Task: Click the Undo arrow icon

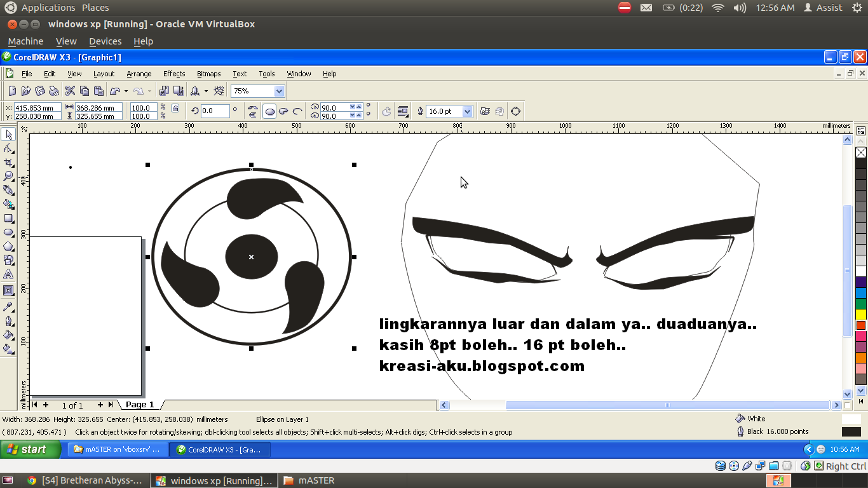Action: (x=115, y=91)
